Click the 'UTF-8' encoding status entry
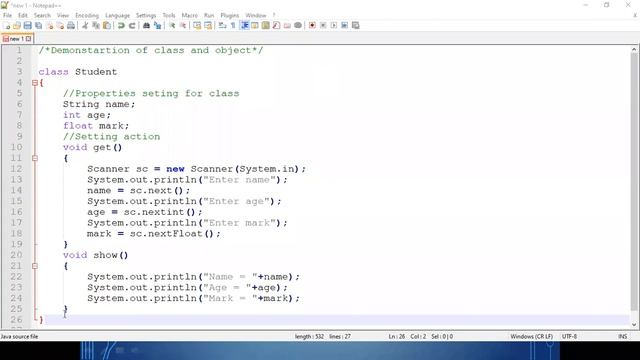Image resolution: width=640 pixels, height=360 pixels. (569, 336)
